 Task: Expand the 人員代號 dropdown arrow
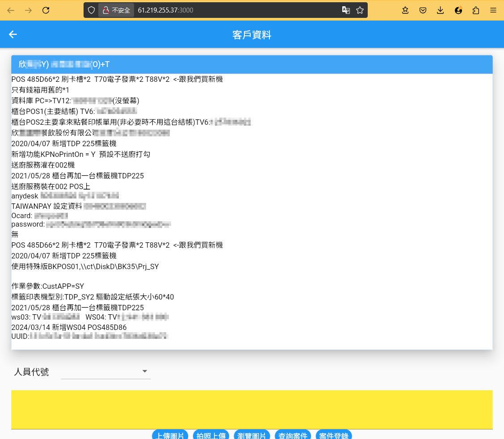[145, 371]
